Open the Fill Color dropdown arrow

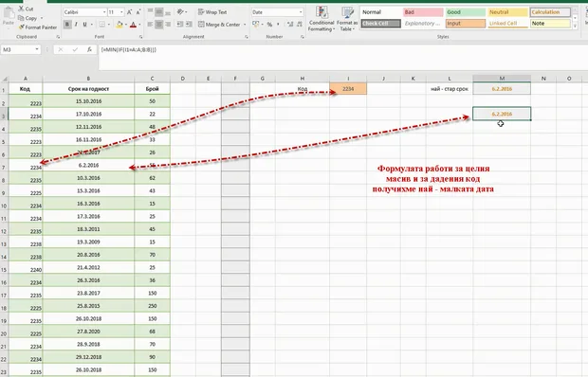pos(125,25)
